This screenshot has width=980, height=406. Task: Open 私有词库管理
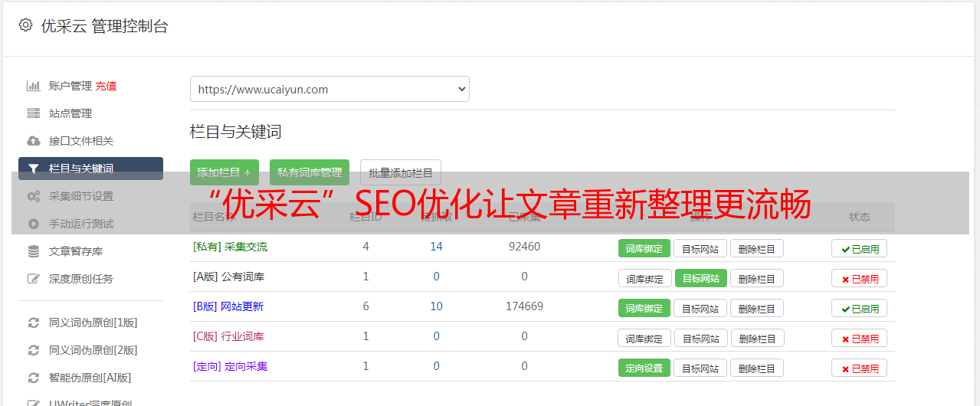[x=310, y=172]
